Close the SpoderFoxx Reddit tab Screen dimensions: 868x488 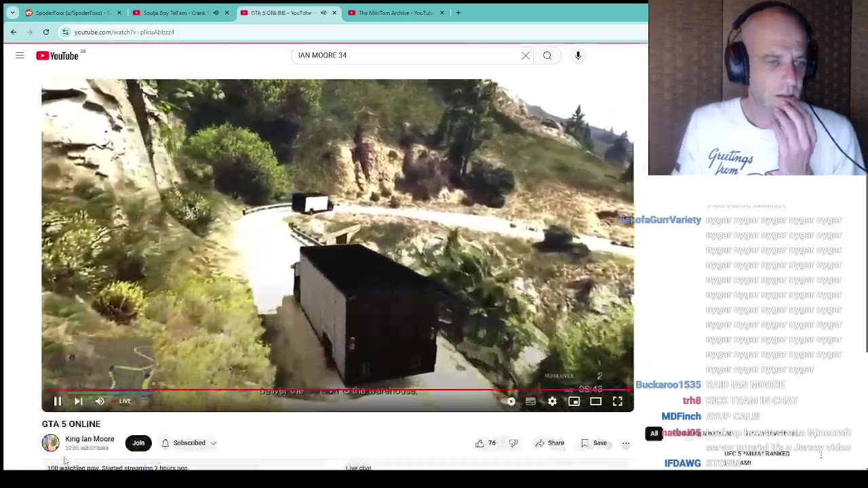coord(119,12)
